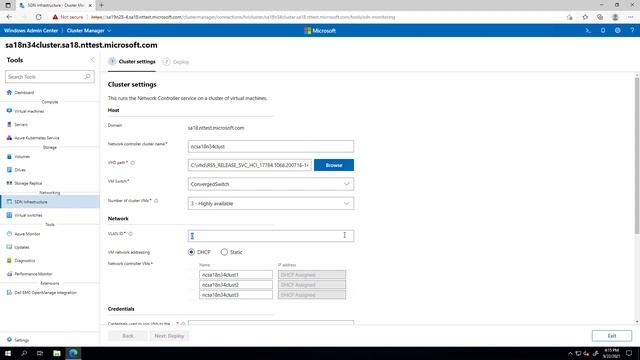This screenshot has height=360, width=640.
Task: Click the page vertical scrollbar
Action: [x=637, y=155]
